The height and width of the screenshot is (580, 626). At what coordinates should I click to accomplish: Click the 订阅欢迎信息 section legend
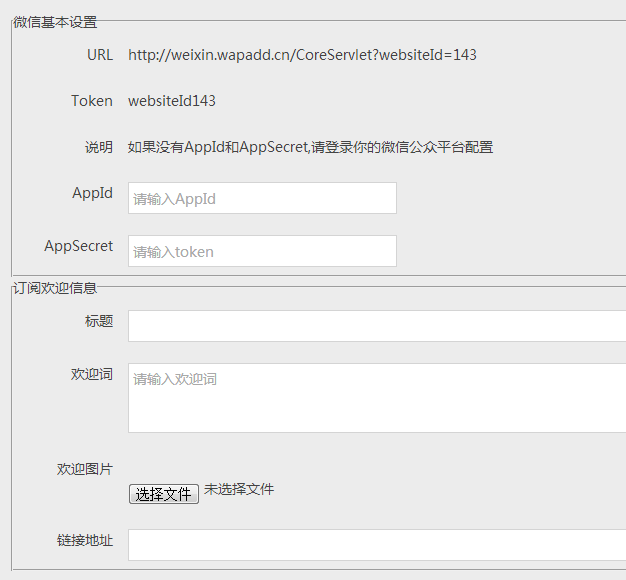tap(55, 288)
